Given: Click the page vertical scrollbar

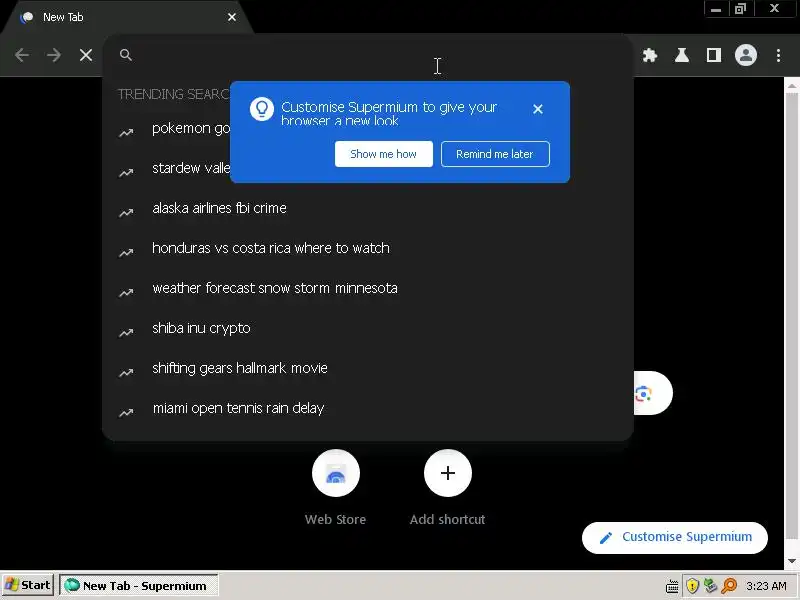Looking at the screenshot, I should point(792,316).
